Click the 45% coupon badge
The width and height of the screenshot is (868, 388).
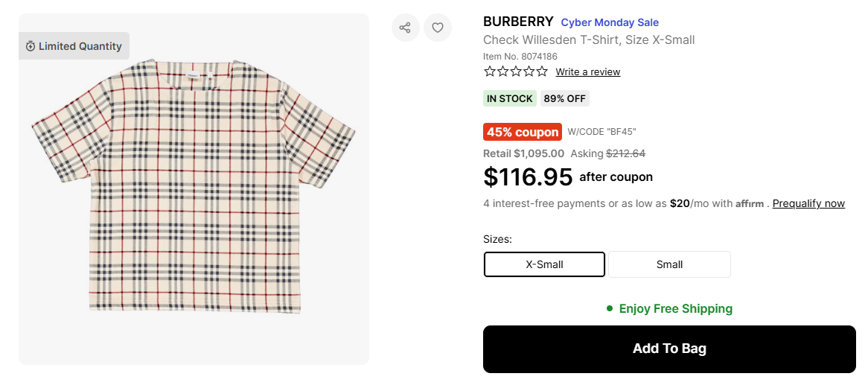pyautogui.click(x=523, y=132)
